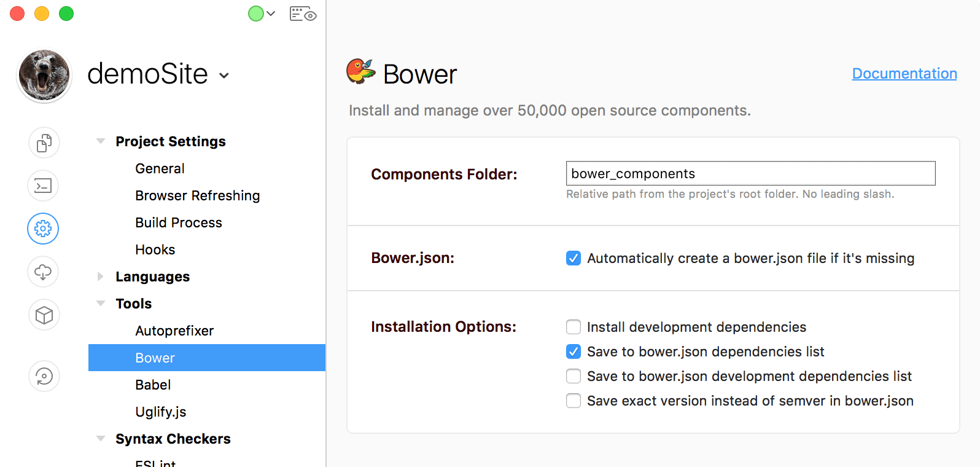The height and width of the screenshot is (467, 980).
Task: Click the Project Settings heading
Action: tap(171, 141)
